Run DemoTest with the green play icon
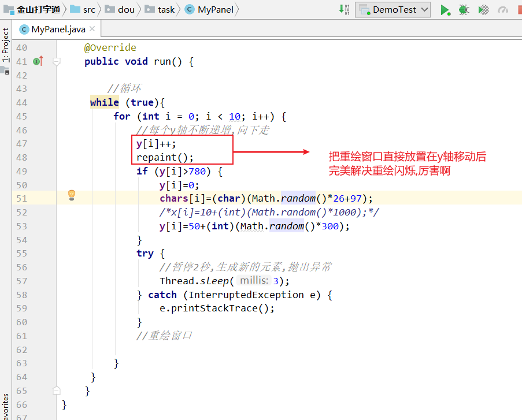This screenshot has width=522, height=420. (445, 10)
